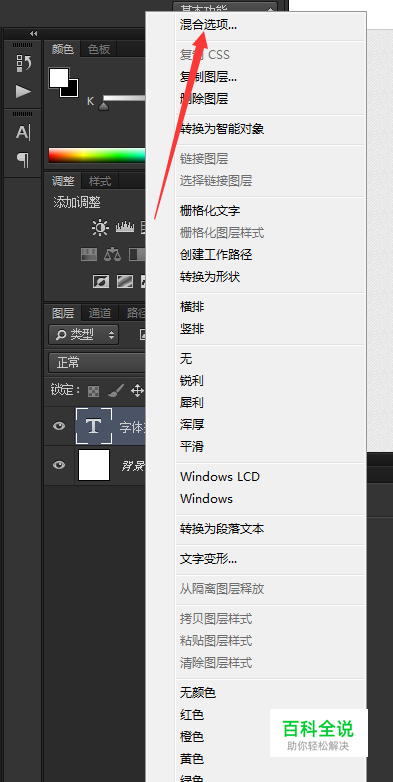Switch to the 颜色 tab
The width and height of the screenshot is (393, 782).
(x=62, y=49)
